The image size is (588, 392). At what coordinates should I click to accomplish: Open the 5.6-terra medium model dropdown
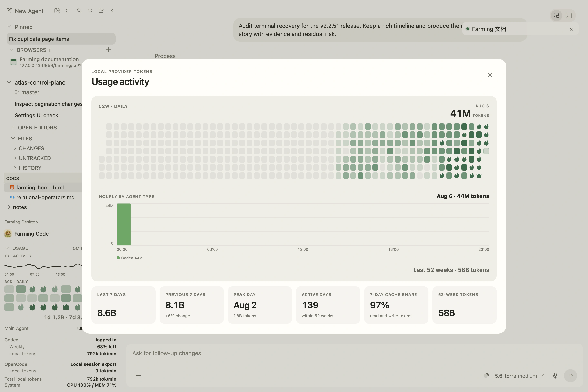(519, 376)
